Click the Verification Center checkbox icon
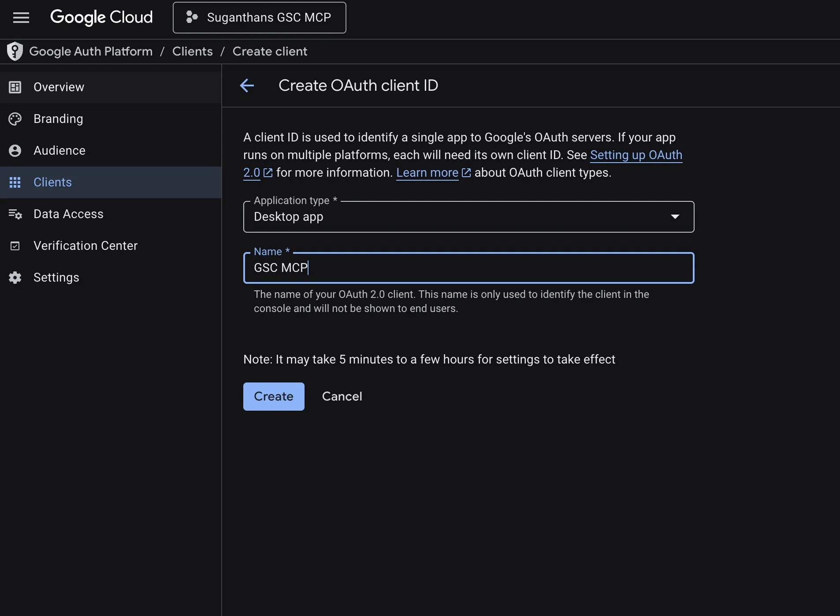The width and height of the screenshot is (840, 616). click(x=15, y=246)
